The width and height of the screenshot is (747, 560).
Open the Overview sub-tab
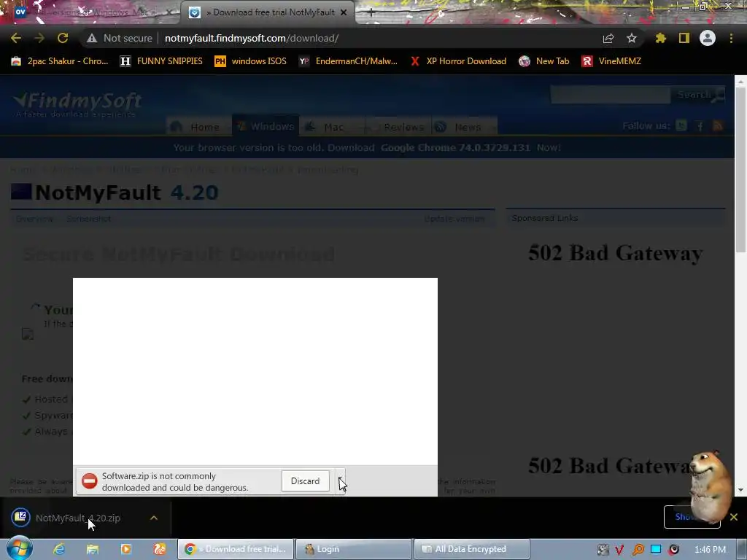pyautogui.click(x=34, y=219)
